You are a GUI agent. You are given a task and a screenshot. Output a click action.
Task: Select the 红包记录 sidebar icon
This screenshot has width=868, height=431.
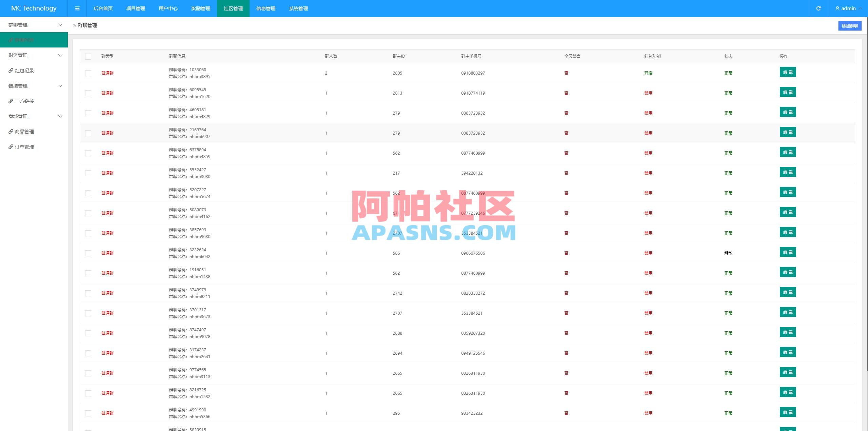pos(11,71)
